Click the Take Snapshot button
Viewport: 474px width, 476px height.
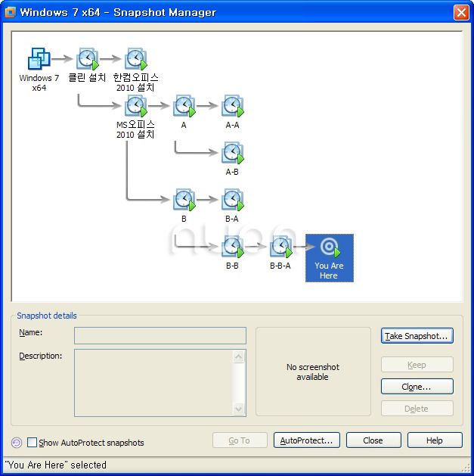(417, 336)
